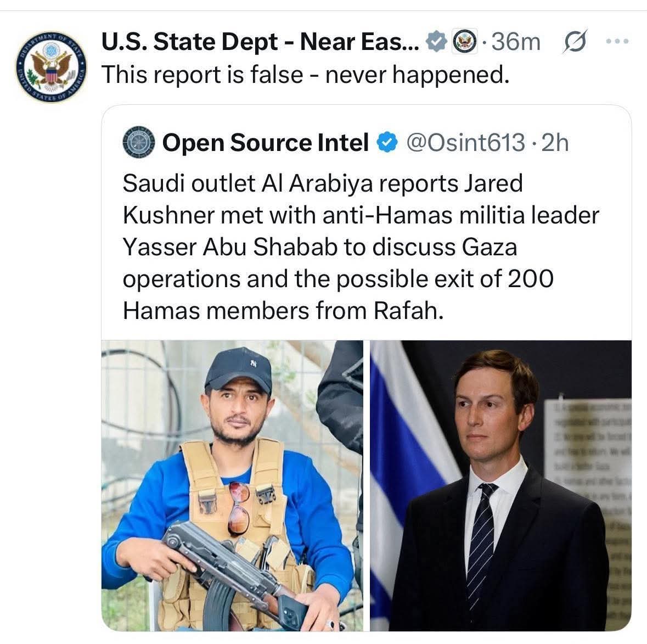Open the Open Source Intel avatar
Viewport: 647px width, 644px height.
coord(138,143)
